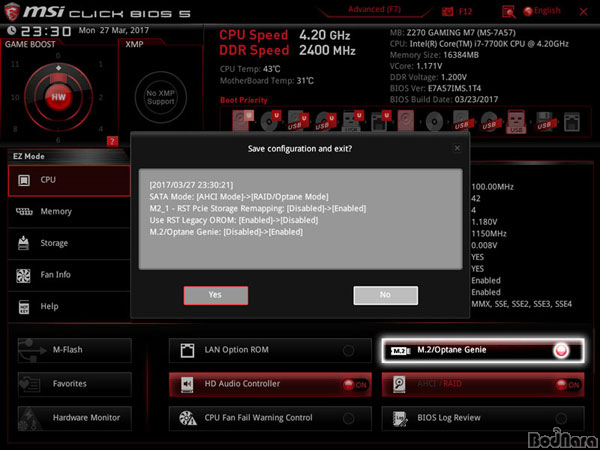600x450 pixels.
Task: Click the BIOS Log Review document icon
Action: (x=400, y=419)
